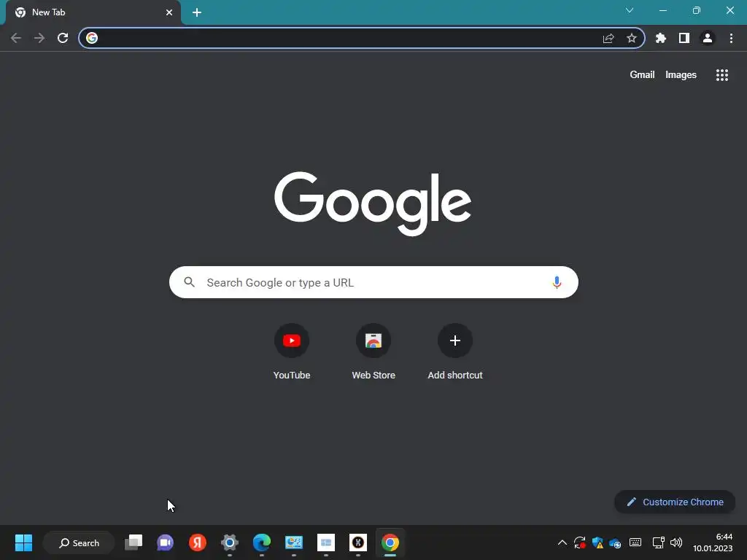Screen dimensions: 747x560
Task: Open Yandex browser from the taskbar
Action: pyautogui.click(x=197, y=542)
